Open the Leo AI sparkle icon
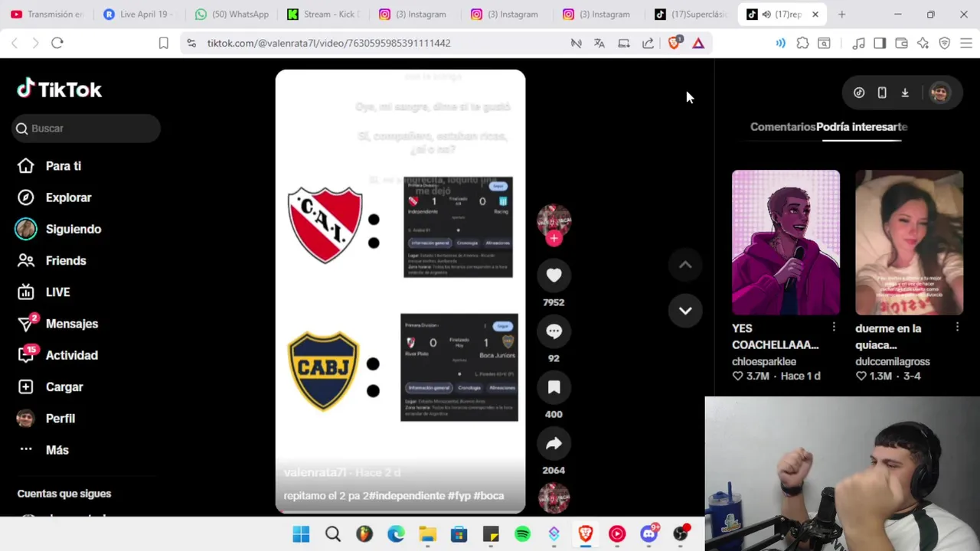Image resolution: width=980 pixels, height=551 pixels. [x=923, y=43]
